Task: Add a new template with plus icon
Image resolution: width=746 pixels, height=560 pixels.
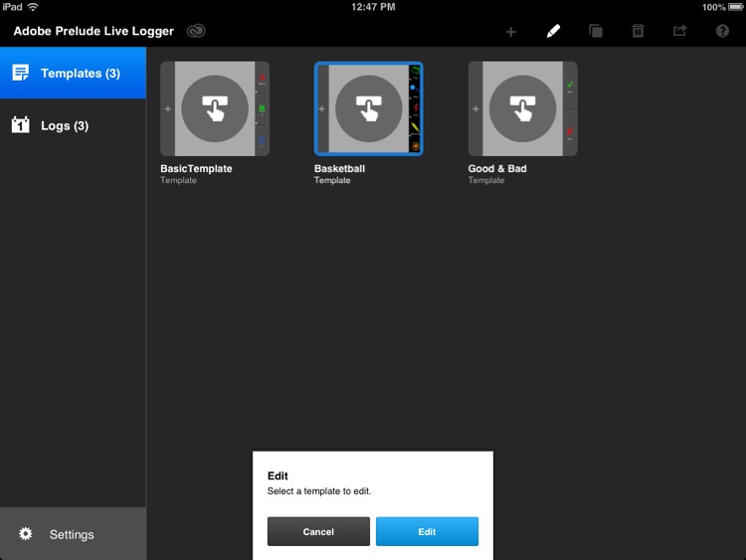Action: pyautogui.click(x=510, y=32)
